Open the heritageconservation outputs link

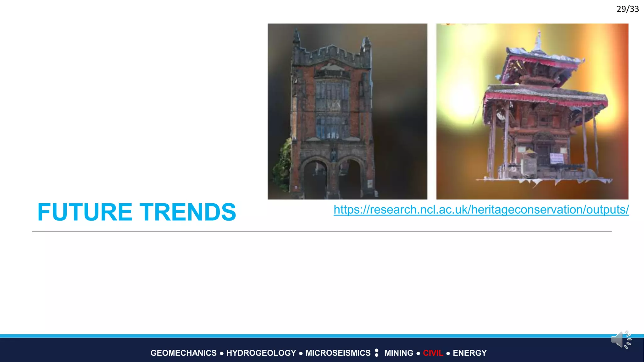pyautogui.click(x=481, y=210)
